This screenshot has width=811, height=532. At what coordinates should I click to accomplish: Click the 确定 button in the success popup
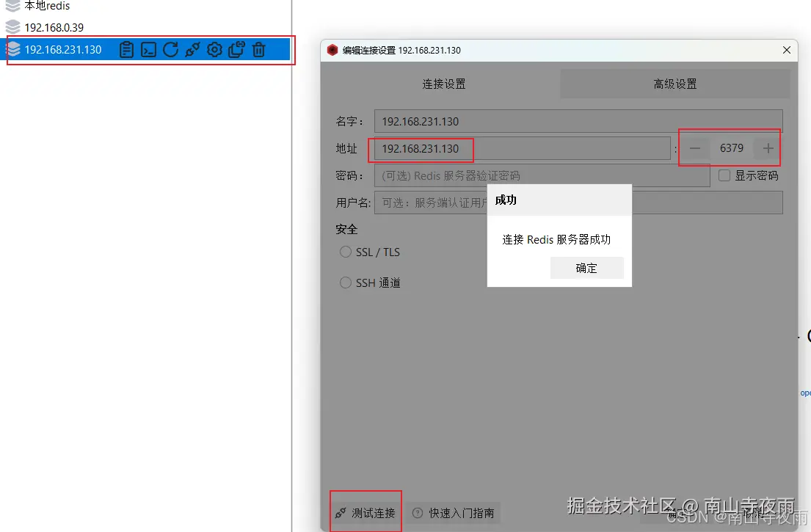pyautogui.click(x=586, y=267)
